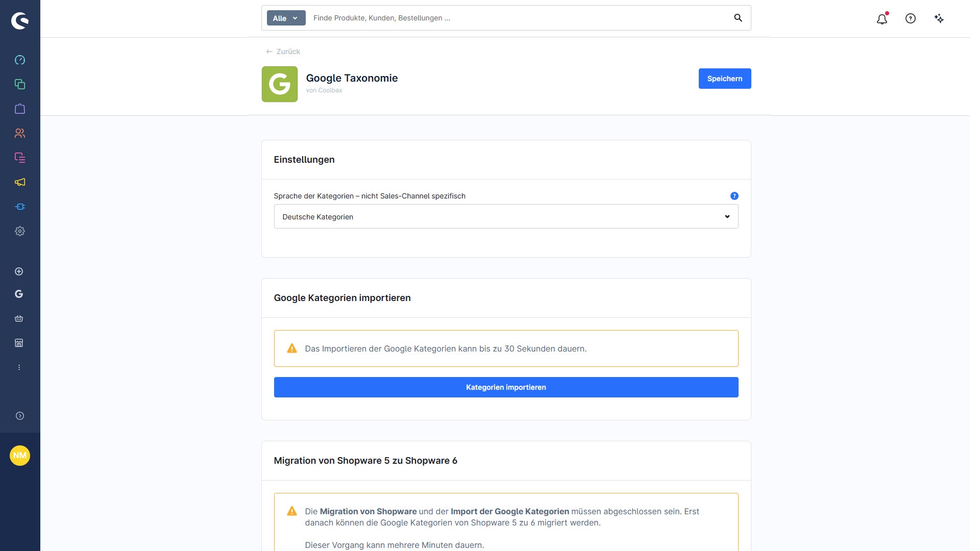Click the Migration von Shopware 5 heading

pyautogui.click(x=365, y=461)
